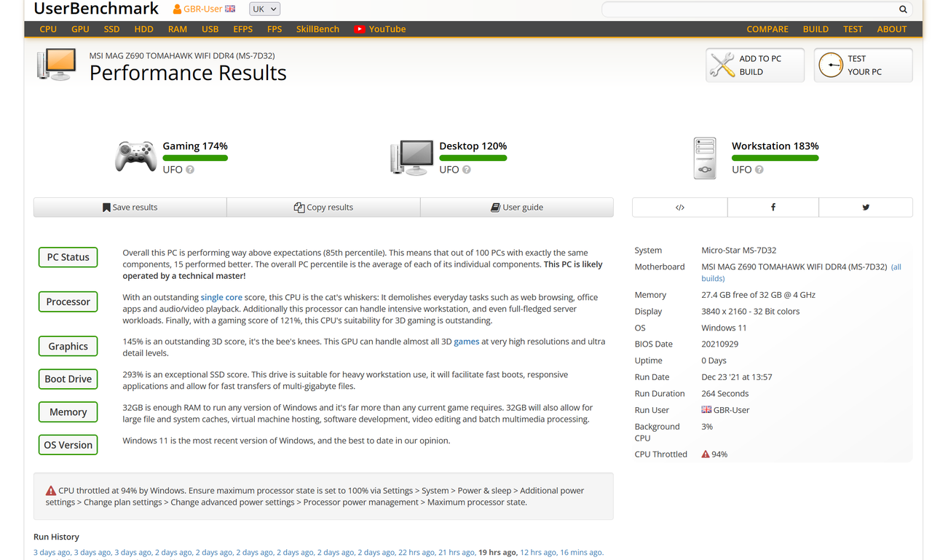Viewport: 932px width, 560px height.
Task: Click the Workstation 183% score bar
Action: click(775, 158)
